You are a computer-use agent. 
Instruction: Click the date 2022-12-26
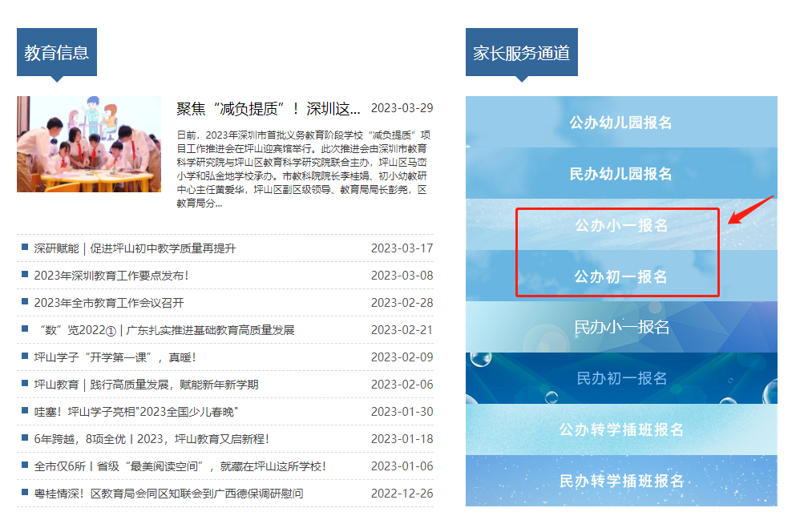[402, 494]
